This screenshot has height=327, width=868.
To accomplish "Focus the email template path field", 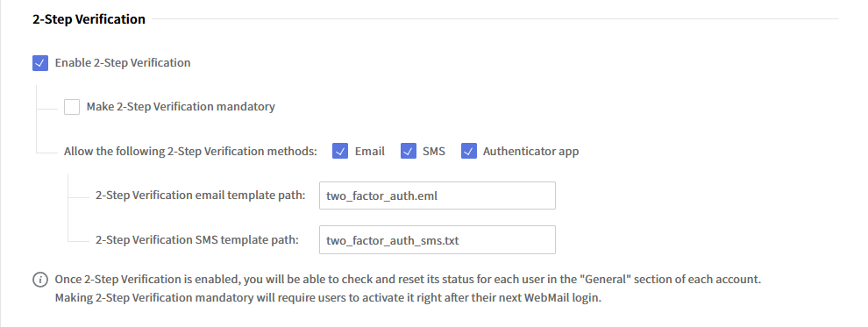I will click(x=438, y=195).
